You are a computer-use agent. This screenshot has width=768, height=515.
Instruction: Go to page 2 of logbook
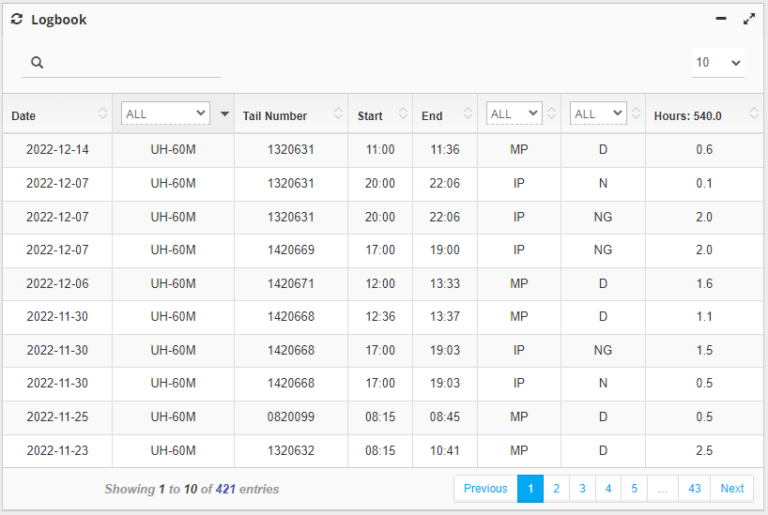(x=556, y=489)
